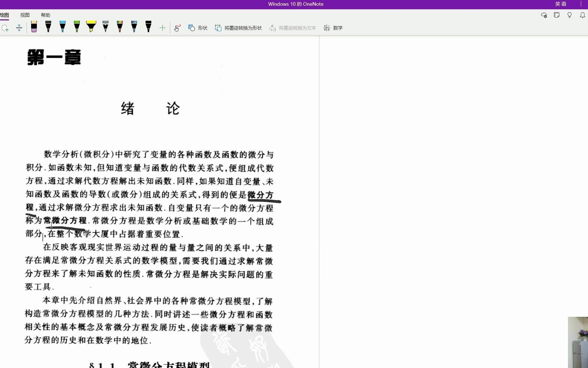588x368 pixels.
Task: Select the Lasso Select tool
Action: click(5, 28)
